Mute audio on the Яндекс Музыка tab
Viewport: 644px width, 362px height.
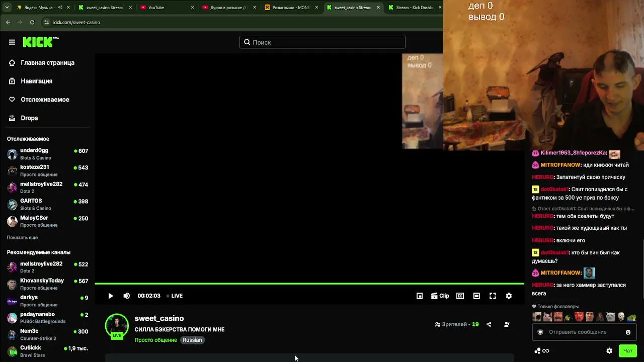coord(60,8)
